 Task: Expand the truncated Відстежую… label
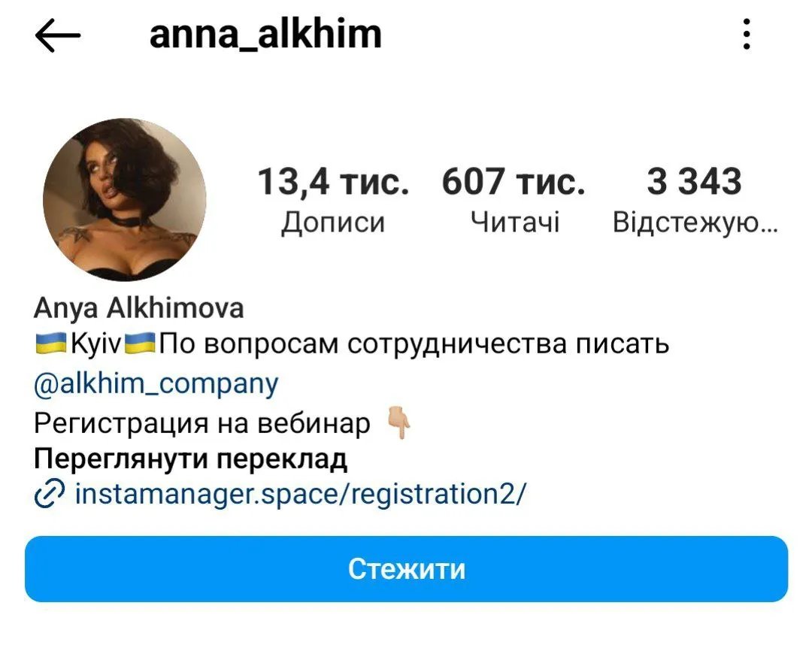[x=695, y=223]
